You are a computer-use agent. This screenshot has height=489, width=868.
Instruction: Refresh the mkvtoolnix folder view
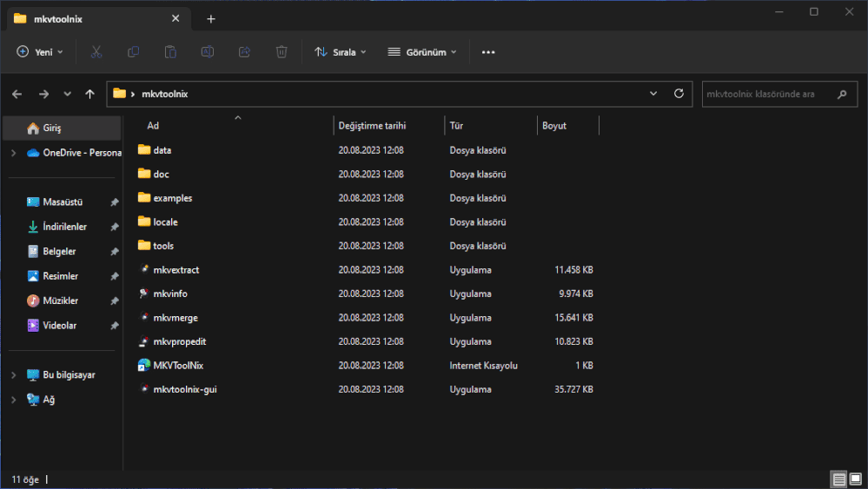click(x=679, y=94)
